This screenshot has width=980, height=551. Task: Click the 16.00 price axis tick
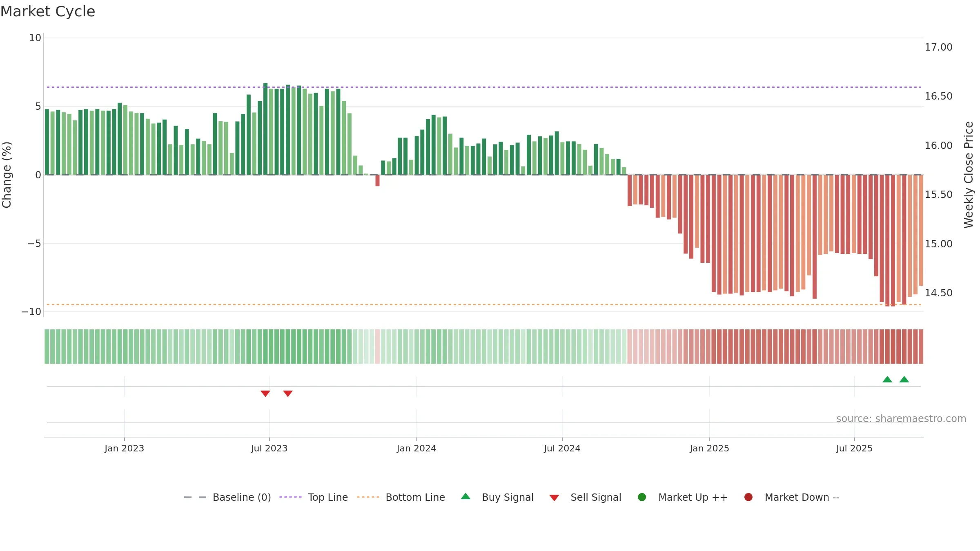click(x=938, y=146)
